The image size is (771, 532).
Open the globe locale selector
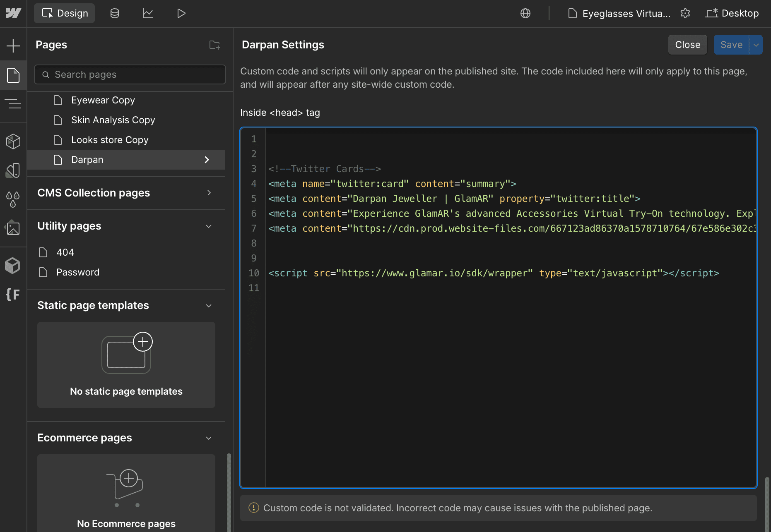click(525, 13)
